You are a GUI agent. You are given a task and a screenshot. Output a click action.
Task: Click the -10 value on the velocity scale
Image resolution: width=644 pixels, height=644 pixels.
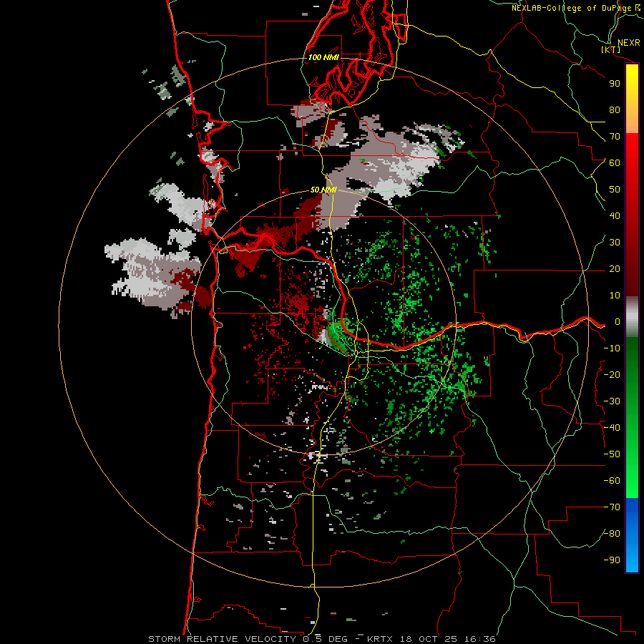tap(612, 348)
